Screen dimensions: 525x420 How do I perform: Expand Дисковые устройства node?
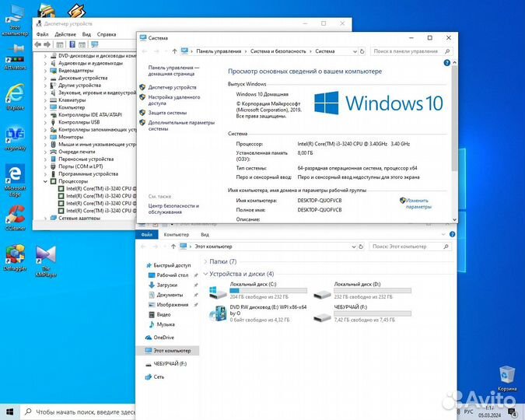(45, 78)
